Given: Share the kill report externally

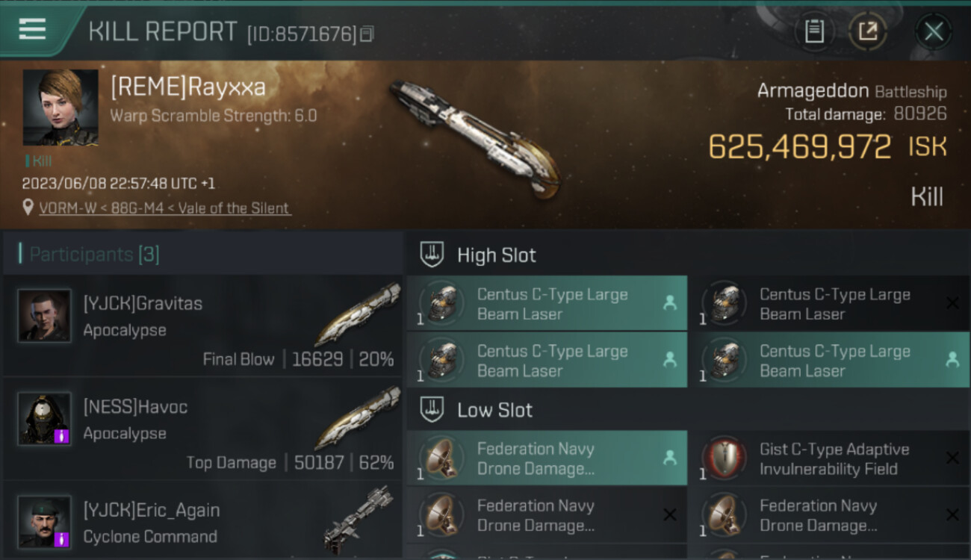Looking at the screenshot, I should coord(868,31).
